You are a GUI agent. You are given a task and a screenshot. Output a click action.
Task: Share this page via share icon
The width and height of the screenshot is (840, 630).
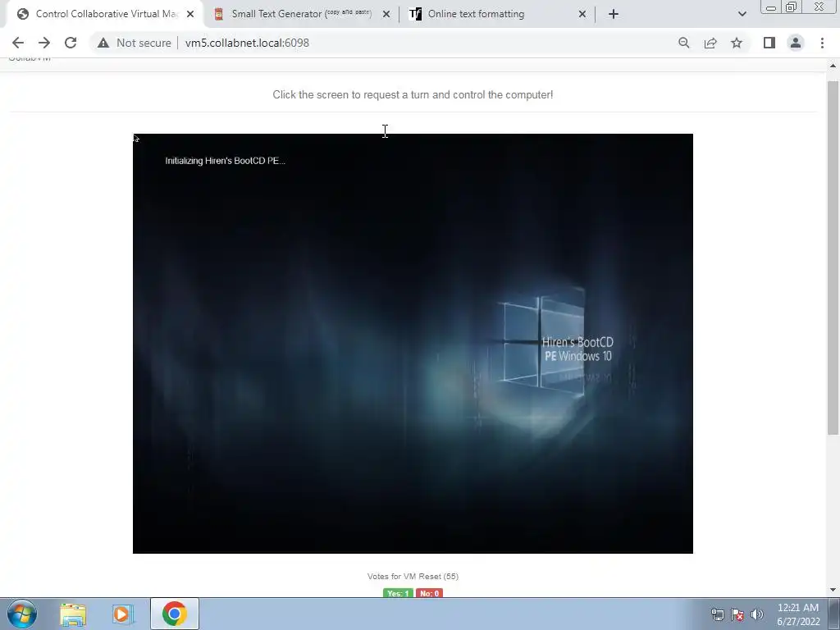point(710,43)
